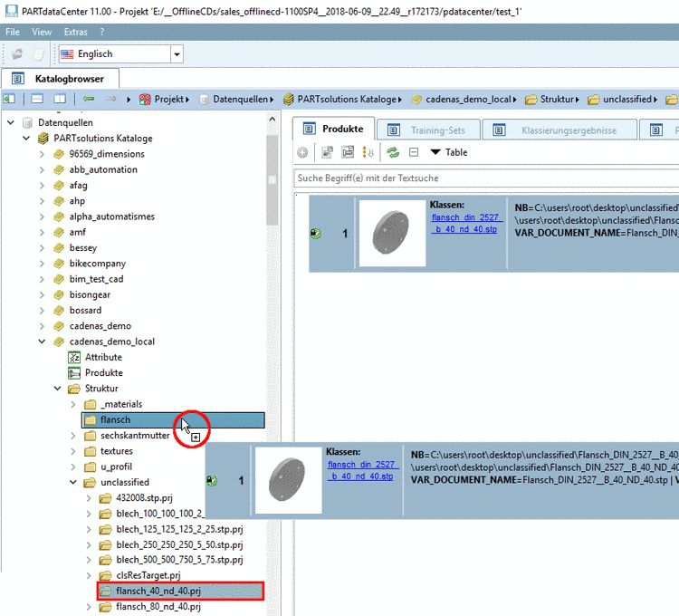
Task: Select the Attribute tree item
Action: (x=103, y=357)
